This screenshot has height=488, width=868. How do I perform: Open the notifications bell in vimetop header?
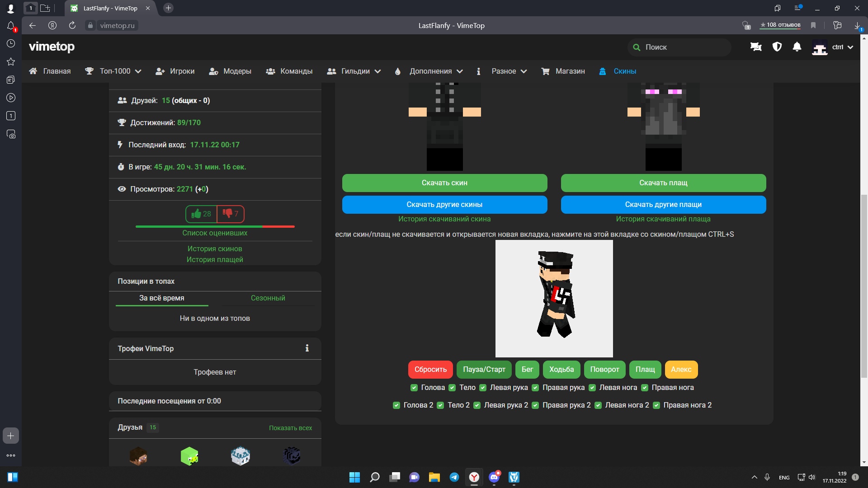pyautogui.click(x=797, y=47)
